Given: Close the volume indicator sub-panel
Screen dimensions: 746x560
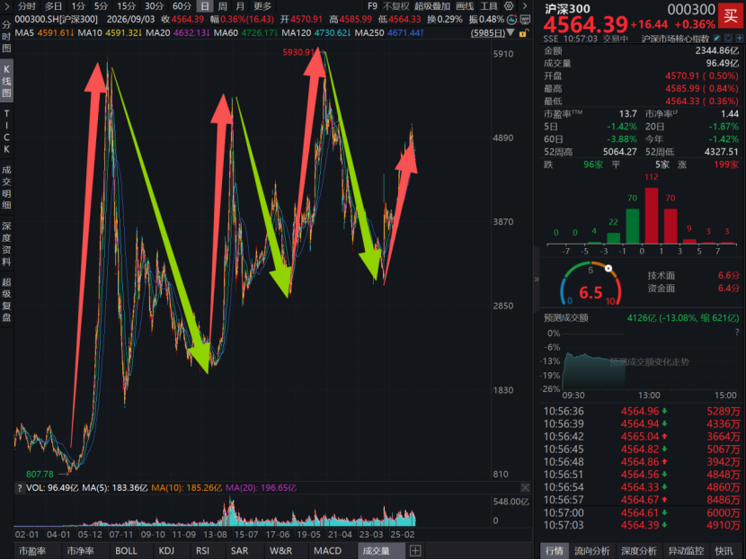Looking at the screenshot, I should pyautogui.click(x=525, y=488).
